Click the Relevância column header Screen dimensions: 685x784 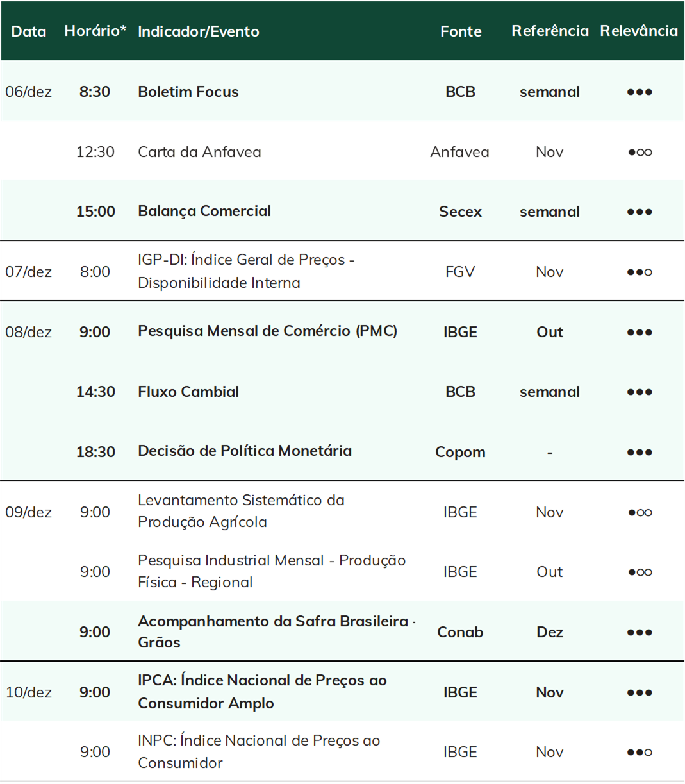(639, 31)
